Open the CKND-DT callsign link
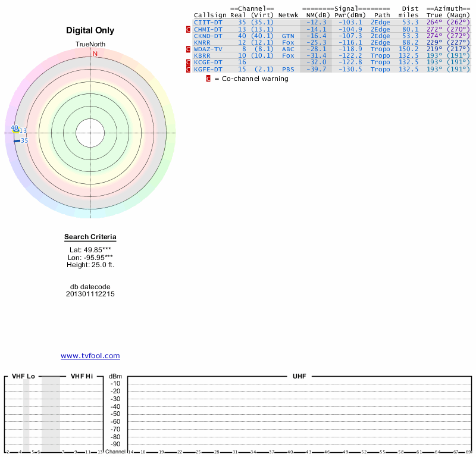The height and width of the screenshot is (457, 476). coord(208,36)
